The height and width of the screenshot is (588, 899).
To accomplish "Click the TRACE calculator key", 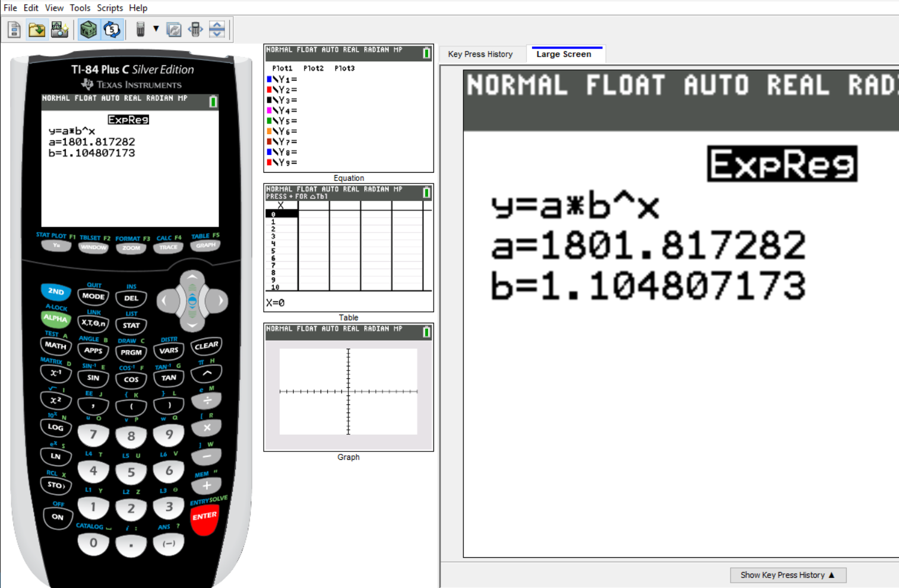I will (169, 247).
